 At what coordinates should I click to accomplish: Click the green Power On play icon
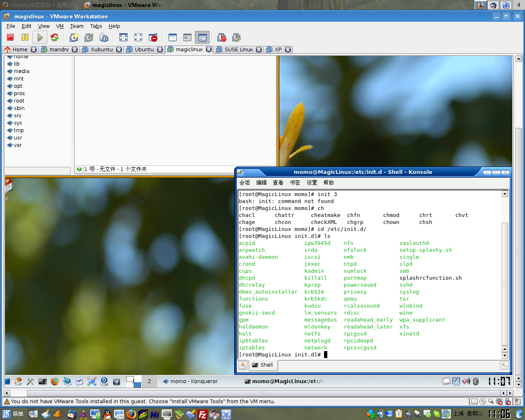point(40,37)
